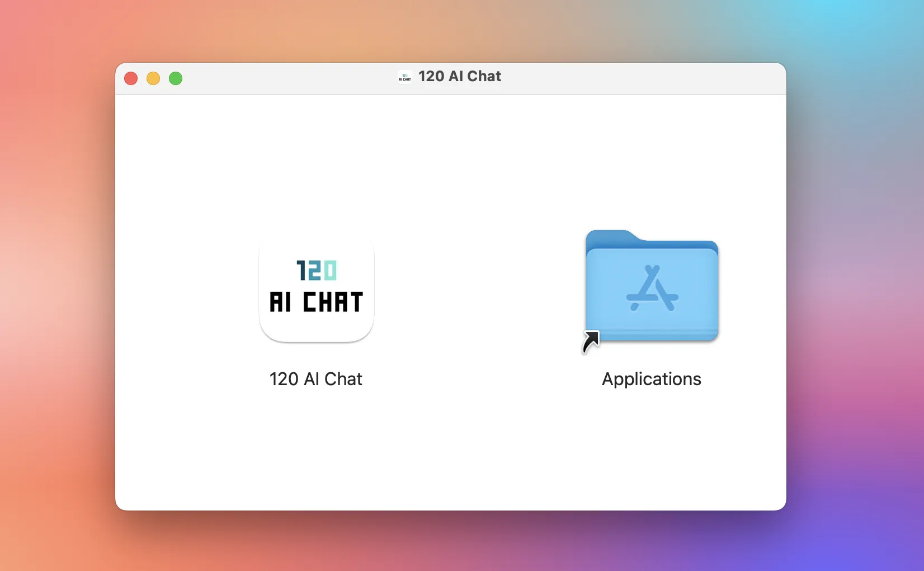Image resolution: width=924 pixels, height=571 pixels.
Task: Click the desktop wallpaper outside the window
Action: point(56,280)
